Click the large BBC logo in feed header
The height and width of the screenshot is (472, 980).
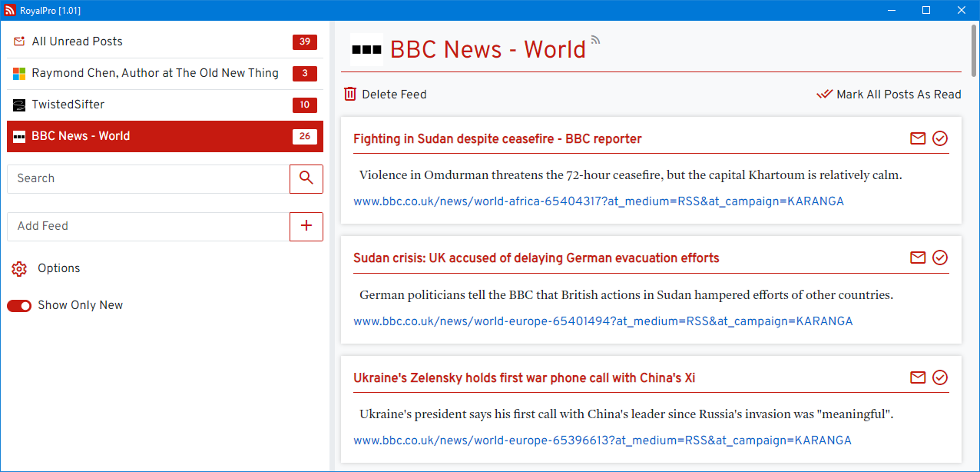(366, 49)
